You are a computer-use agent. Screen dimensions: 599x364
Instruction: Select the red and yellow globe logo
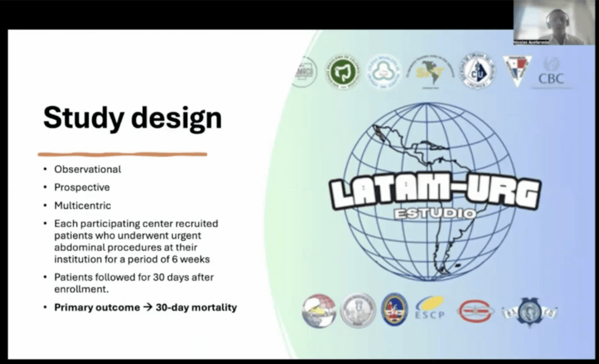click(x=319, y=309)
